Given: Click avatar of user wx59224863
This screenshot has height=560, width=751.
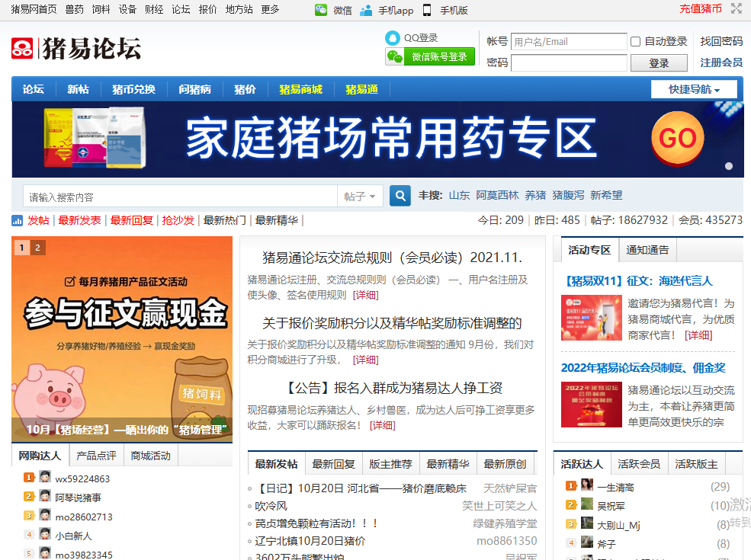Looking at the screenshot, I should coord(45,477).
